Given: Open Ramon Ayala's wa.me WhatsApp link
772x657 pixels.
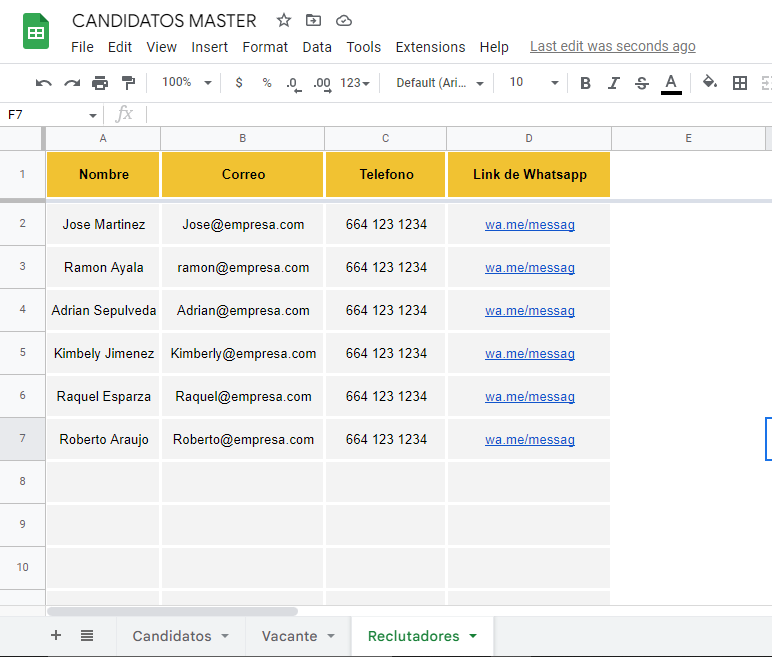Looking at the screenshot, I should pos(530,267).
